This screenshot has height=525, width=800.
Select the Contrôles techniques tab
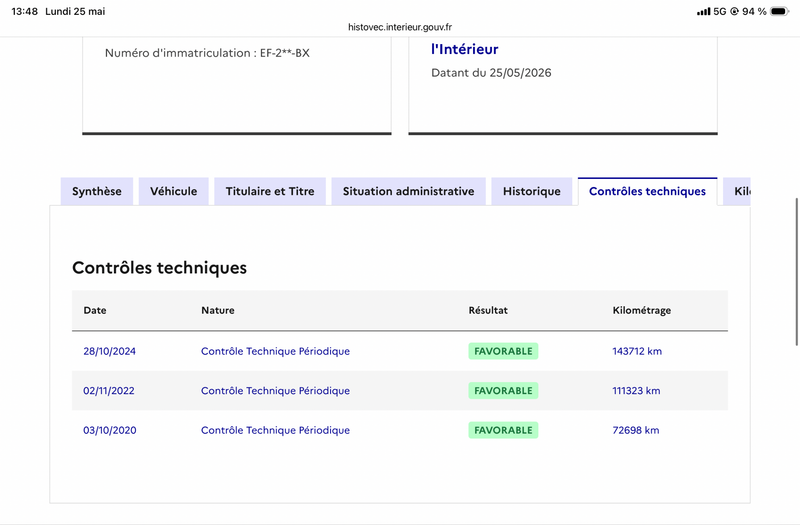(x=647, y=191)
